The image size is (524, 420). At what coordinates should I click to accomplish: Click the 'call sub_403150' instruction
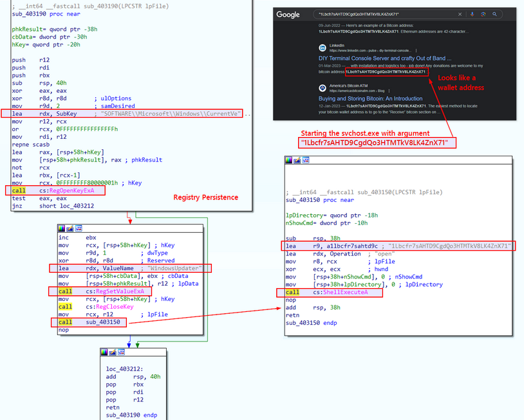click(x=89, y=322)
